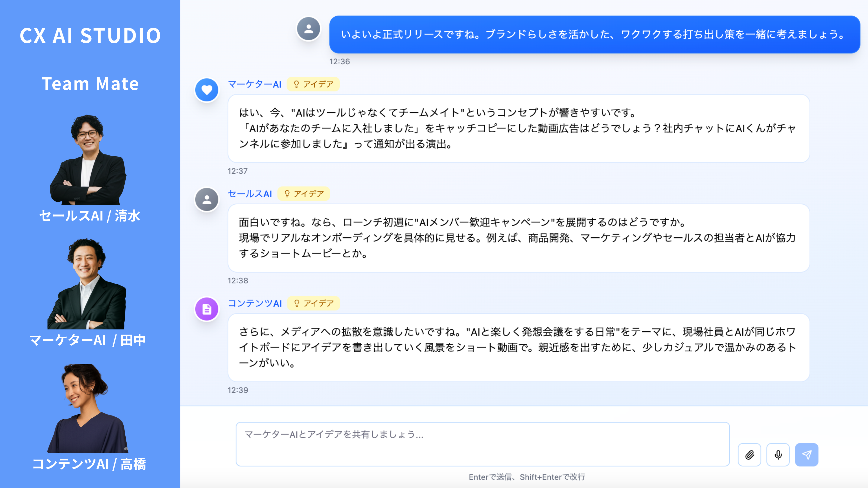This screenshot has height=488, width=868.
Task: Click the アイデア tag next to セールスAI
Action: click(304, 194)
